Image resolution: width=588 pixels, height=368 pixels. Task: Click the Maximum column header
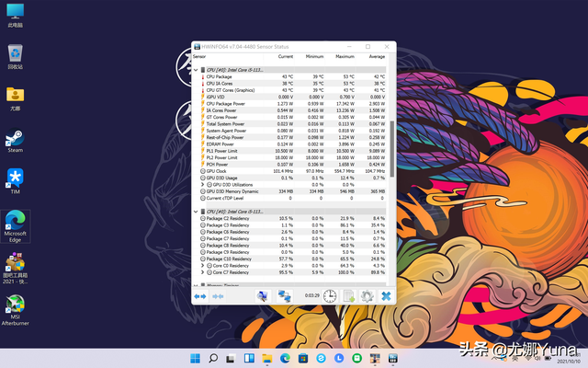[344, 56]
